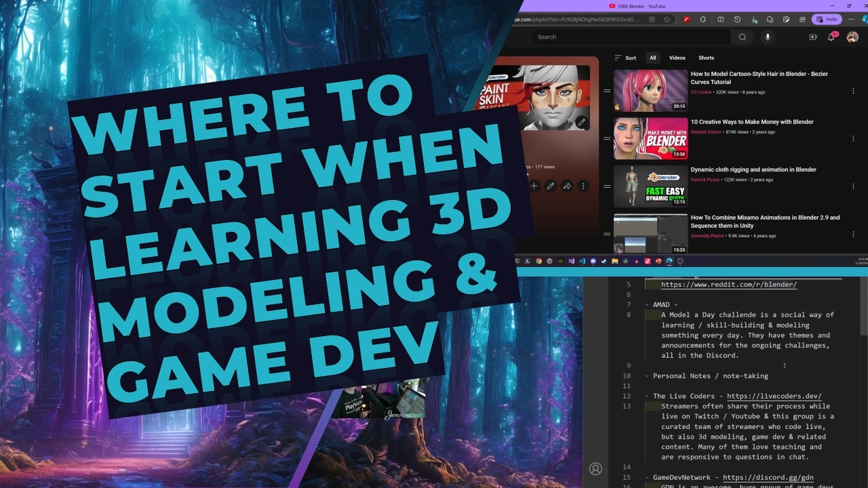Click title 'Dynamic cloth rigging and animation in Blender'
The image size is (868, 488).
click(753, 169)
